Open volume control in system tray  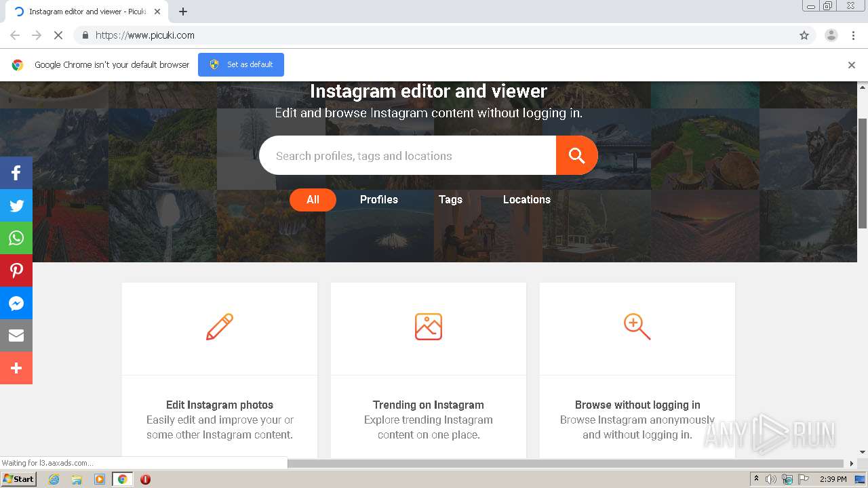pyautogui.click(x=771, y=479)
